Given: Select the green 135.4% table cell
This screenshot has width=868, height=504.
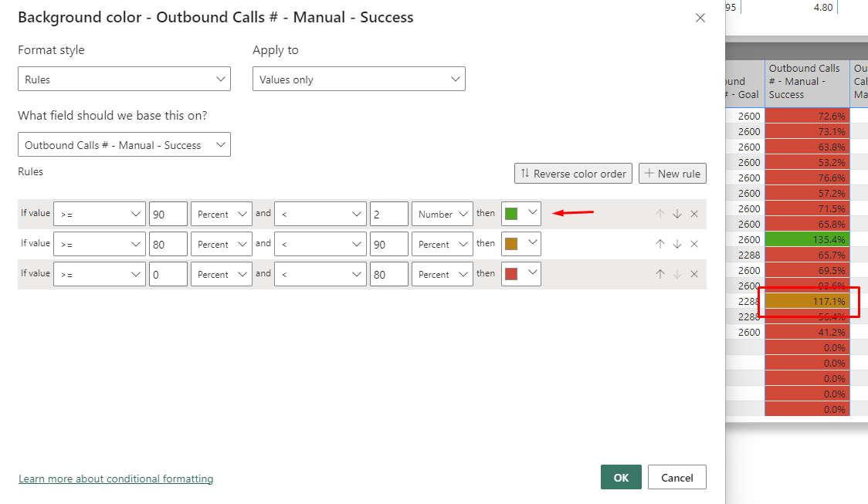Looking at the screenshot, I should (x=807, y=239).
